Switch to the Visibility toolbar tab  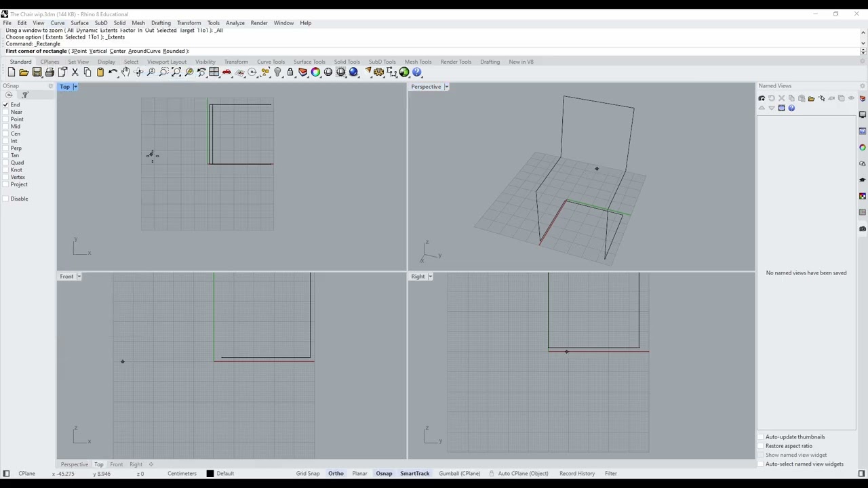coord(205,62)
